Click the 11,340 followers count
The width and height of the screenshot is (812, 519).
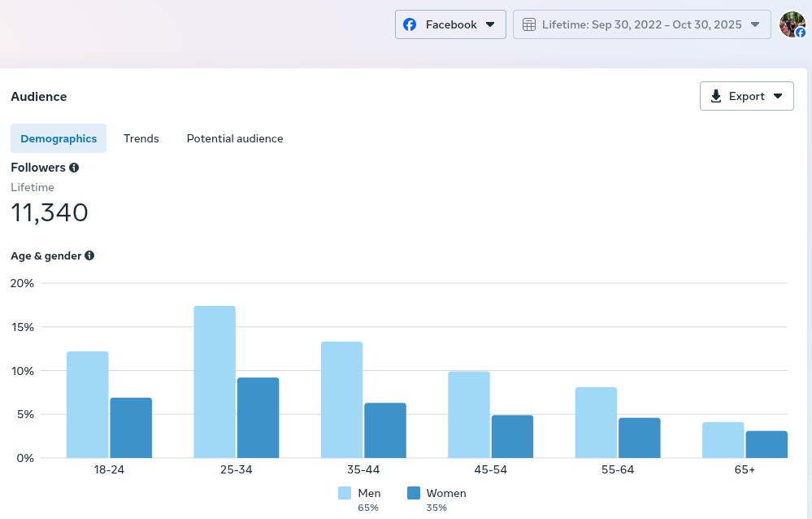[50, 212]
